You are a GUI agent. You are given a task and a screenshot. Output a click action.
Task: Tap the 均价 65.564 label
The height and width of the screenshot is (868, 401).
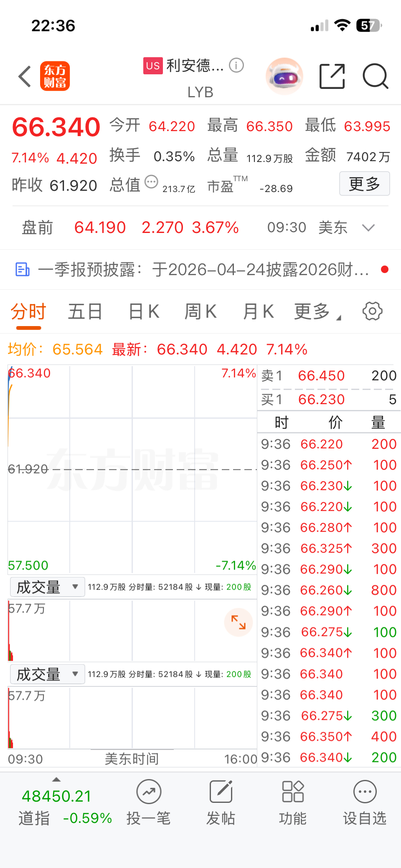pos(55,349)
